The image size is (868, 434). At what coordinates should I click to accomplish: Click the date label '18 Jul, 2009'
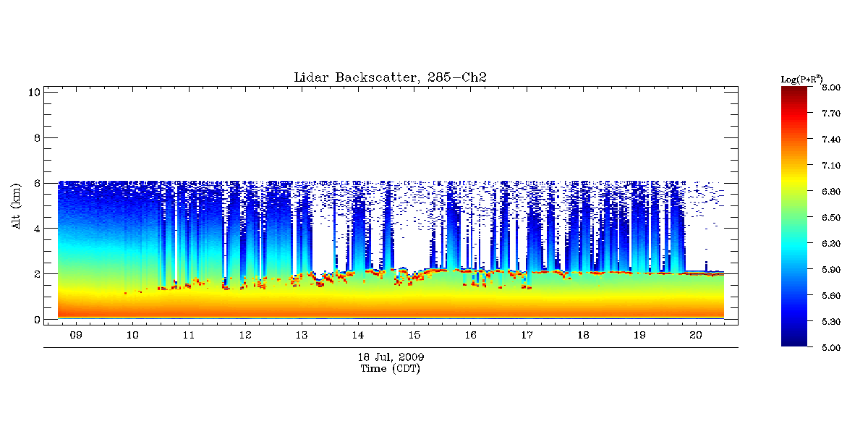point(391,357)
